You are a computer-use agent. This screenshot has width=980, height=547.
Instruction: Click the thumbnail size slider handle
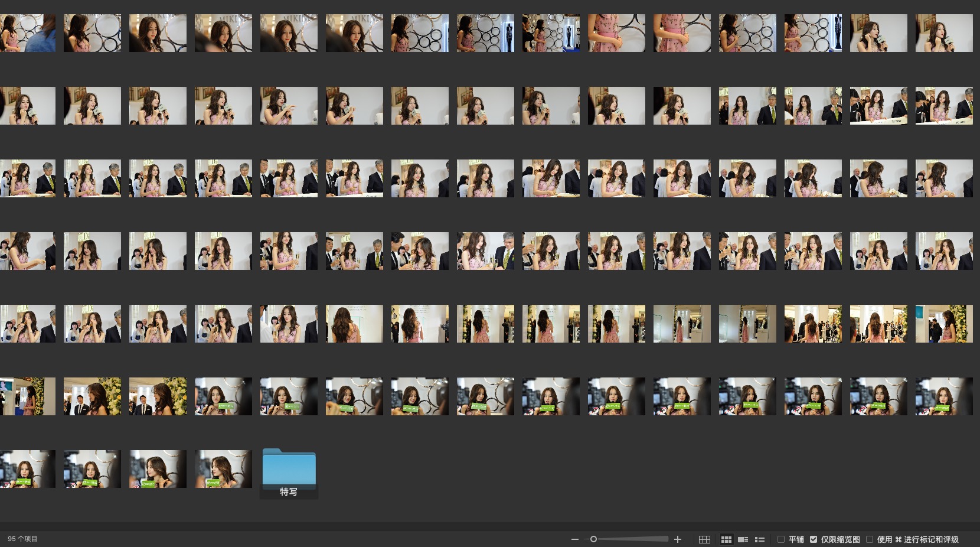pyautogui.click(x=593, y=539)
